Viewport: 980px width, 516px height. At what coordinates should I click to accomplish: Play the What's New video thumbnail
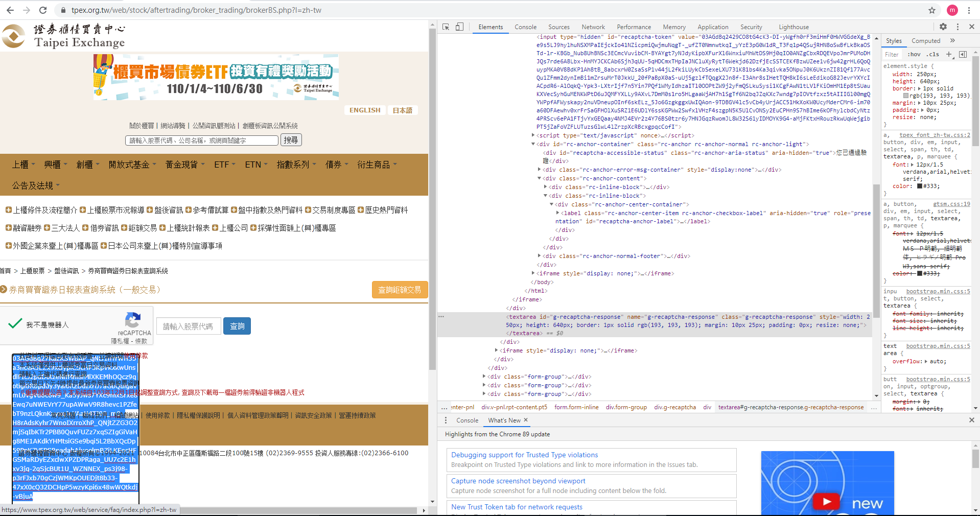pyautogui.click(x=826, y=502)
